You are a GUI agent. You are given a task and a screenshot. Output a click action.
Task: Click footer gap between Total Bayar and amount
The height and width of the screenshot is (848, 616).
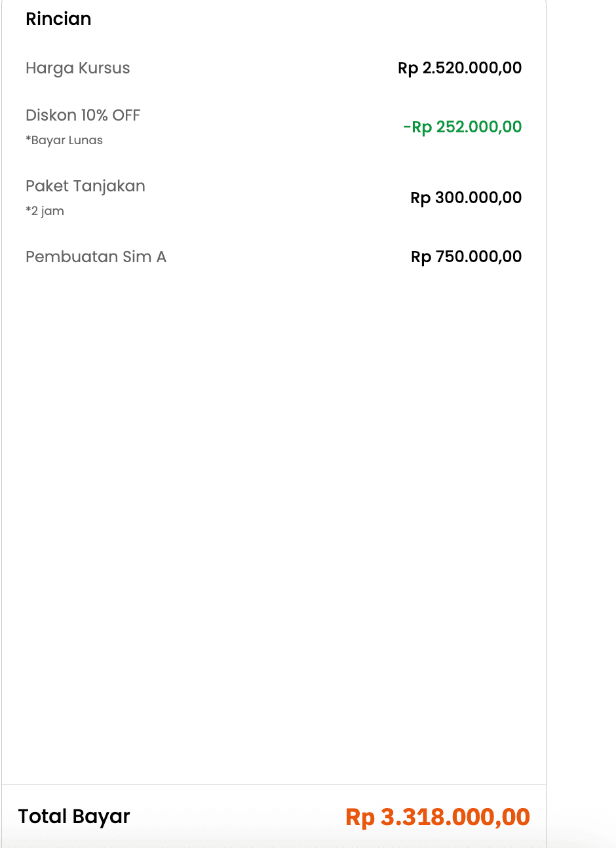236,817
